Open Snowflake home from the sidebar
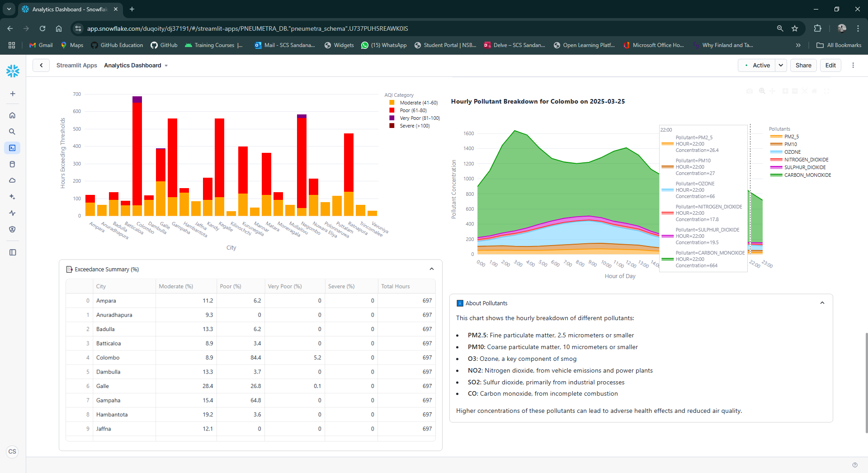Image resolution: width=868 pixels, height=473 pixels. point(12,115)
